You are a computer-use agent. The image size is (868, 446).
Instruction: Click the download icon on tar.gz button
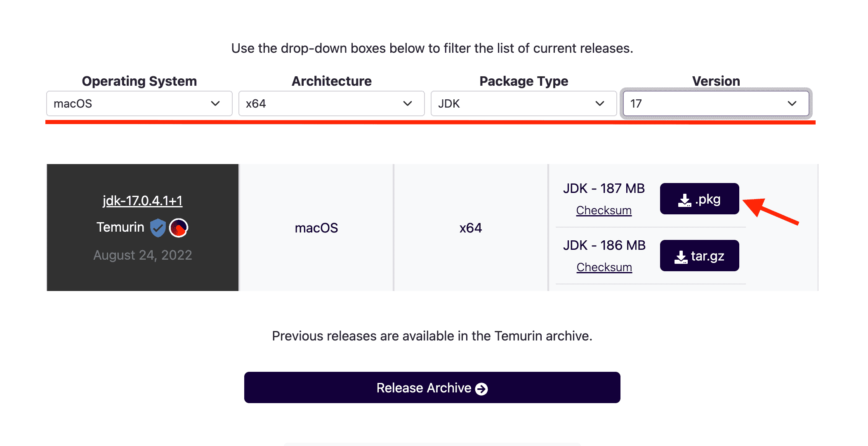point(681,256)
